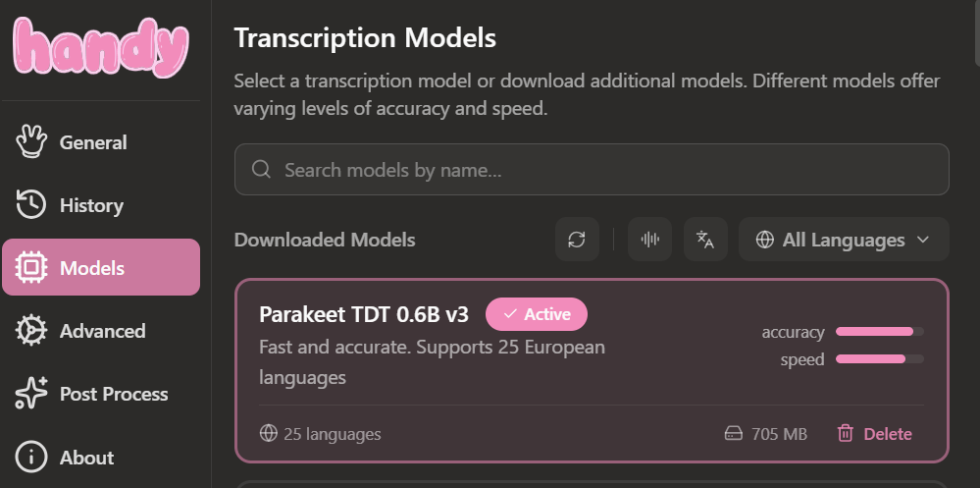Toggle the translation filter button

click(705, 239)
